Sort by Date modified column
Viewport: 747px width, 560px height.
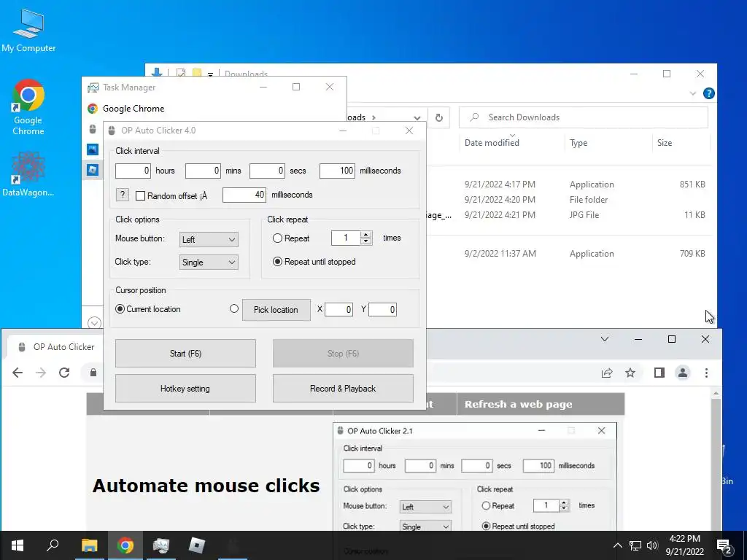492,143
